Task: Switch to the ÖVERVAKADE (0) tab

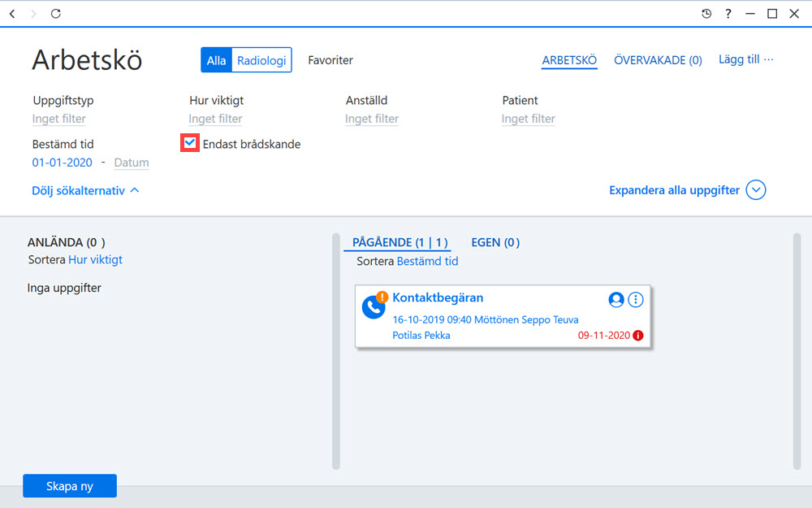Action: coord(658,60)
